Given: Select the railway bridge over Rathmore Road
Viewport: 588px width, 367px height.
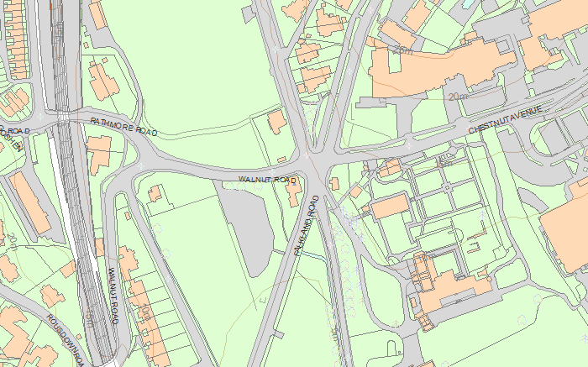Looking at the screenshot, I should pos(63,117).
